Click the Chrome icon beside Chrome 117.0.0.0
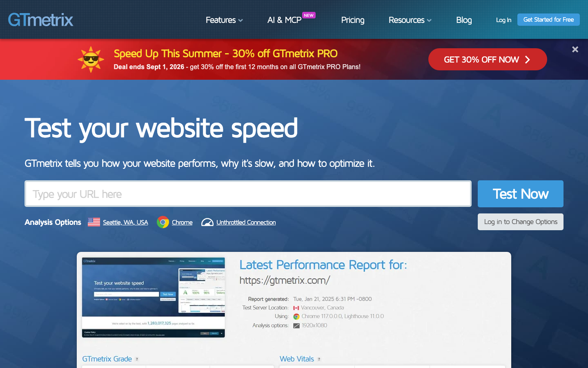The image size is (588, 368). [296, 316]
